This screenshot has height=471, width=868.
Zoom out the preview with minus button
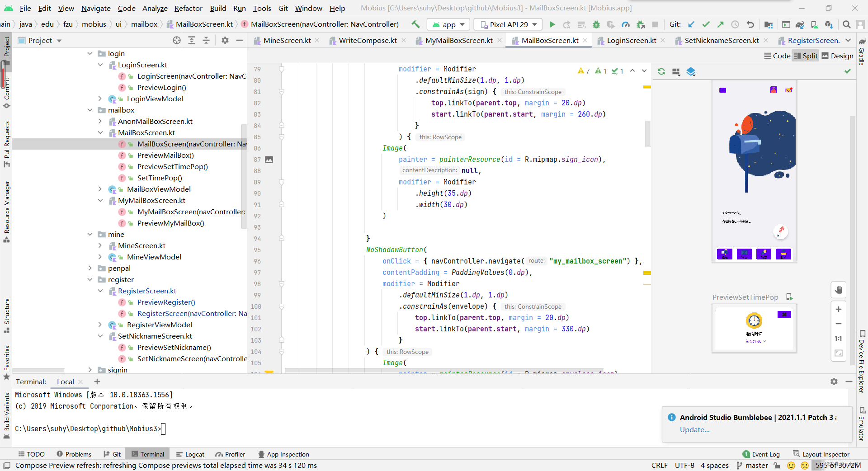[x=839, y=324]
